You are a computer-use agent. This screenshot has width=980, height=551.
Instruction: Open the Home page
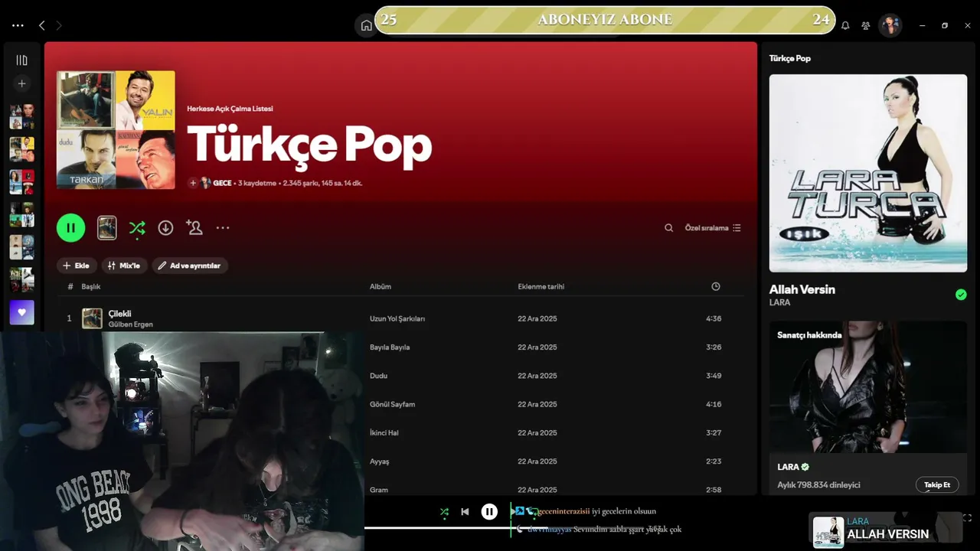pyautogui.click(x=366, y=25)
